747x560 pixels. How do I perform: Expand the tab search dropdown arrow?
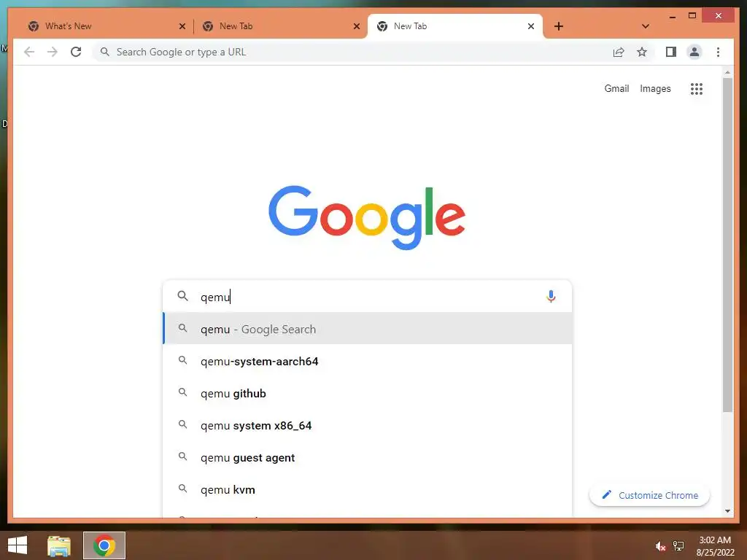(646, 26)
